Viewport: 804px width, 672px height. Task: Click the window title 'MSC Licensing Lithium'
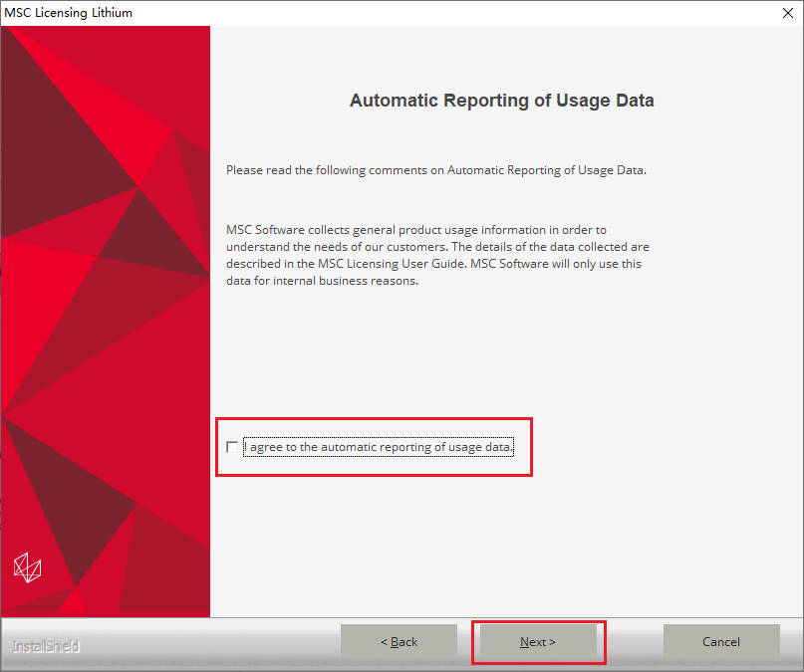click(x=68, y=13)
